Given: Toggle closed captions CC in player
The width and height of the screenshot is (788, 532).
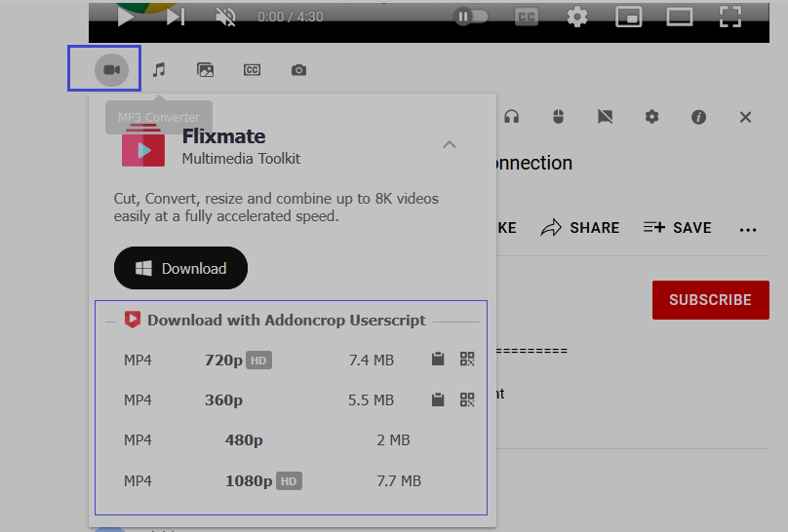Looking at the screenshot, I should [x=527, y=17].
